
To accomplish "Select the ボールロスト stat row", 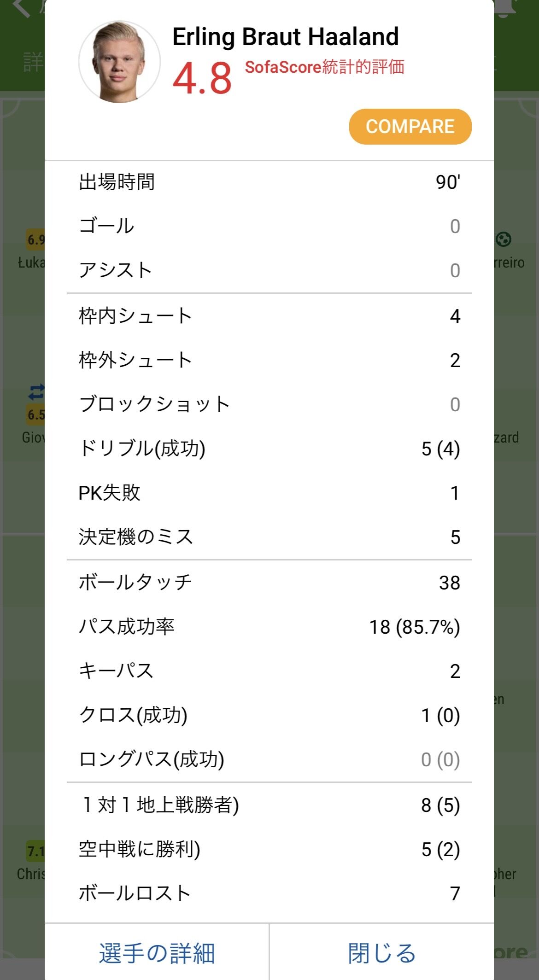I will point(269,893).
